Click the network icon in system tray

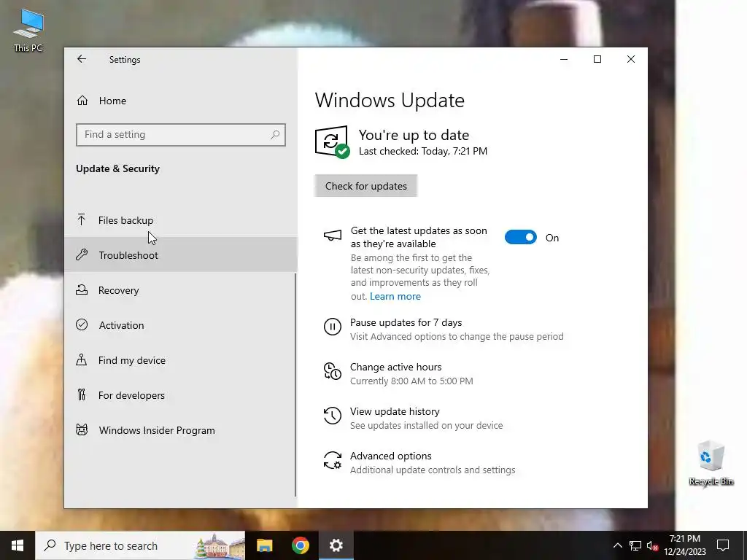pos(635,545)
